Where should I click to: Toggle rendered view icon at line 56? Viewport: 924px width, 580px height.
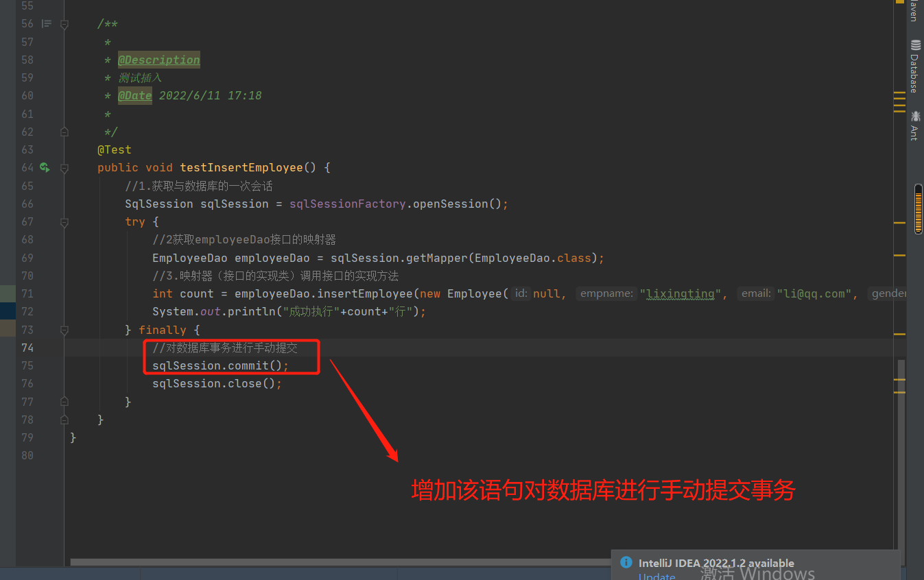point(46,24)
